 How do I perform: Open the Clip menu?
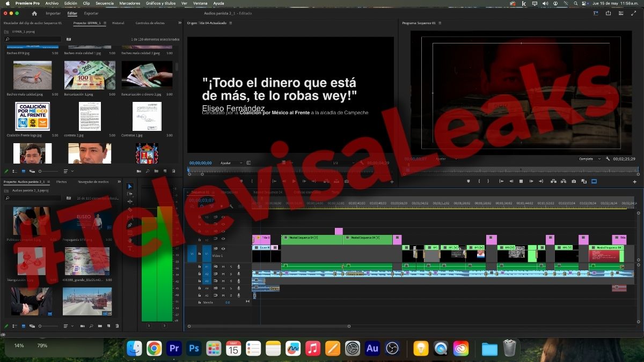(86, 3)
